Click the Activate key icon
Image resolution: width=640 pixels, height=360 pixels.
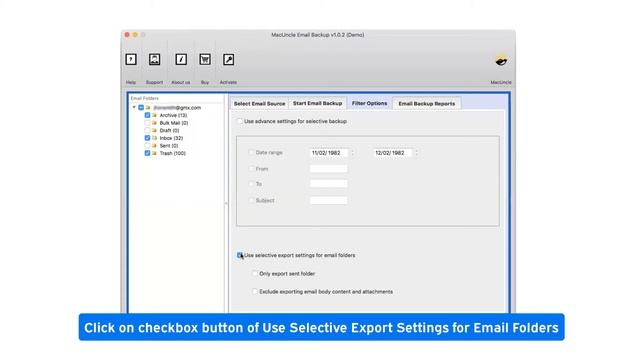click(229, 60)
